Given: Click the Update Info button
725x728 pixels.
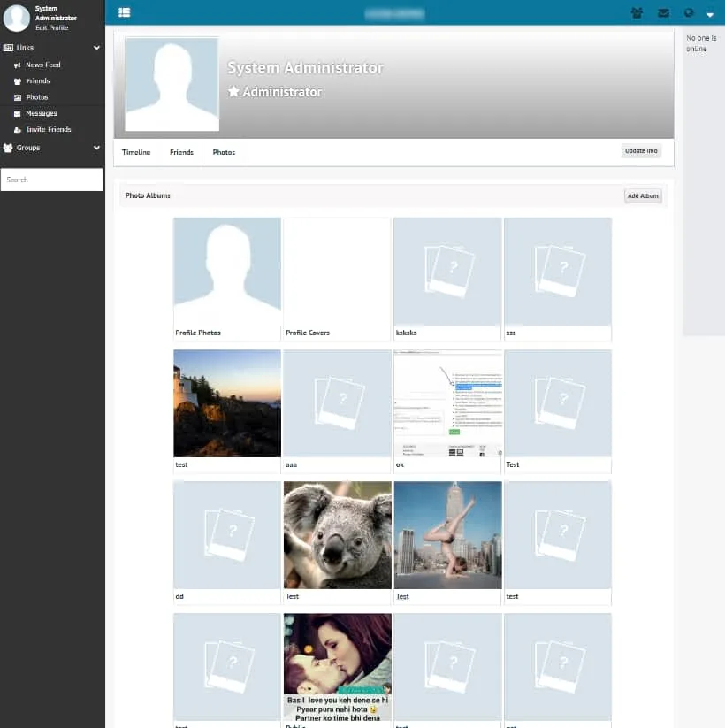Looking at the screenshot, I should click(x=640, y=151).
